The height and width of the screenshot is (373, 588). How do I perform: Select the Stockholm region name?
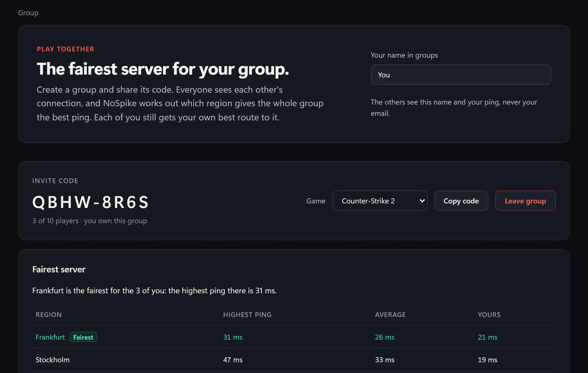pyautogui.click(x=53, y=360)
